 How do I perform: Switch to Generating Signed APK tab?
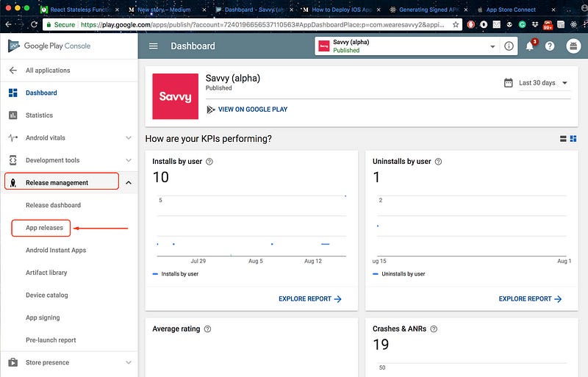click(x=429, y=10)
